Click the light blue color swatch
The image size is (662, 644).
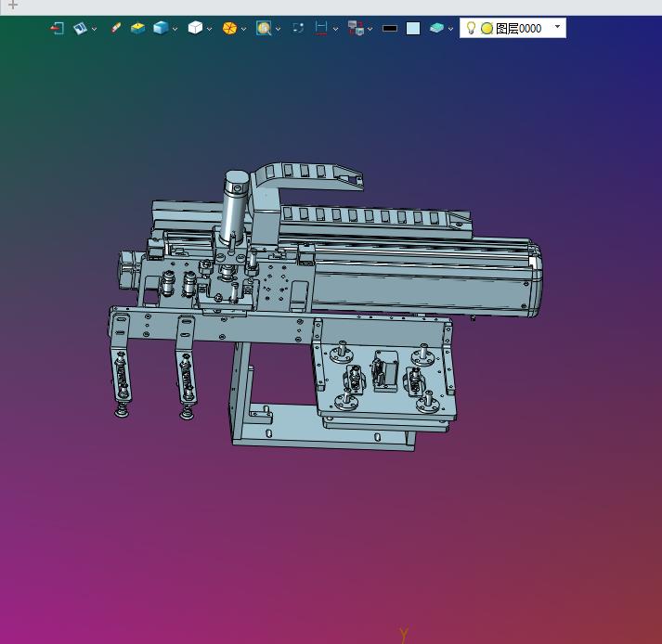click(x=413, y=28)
